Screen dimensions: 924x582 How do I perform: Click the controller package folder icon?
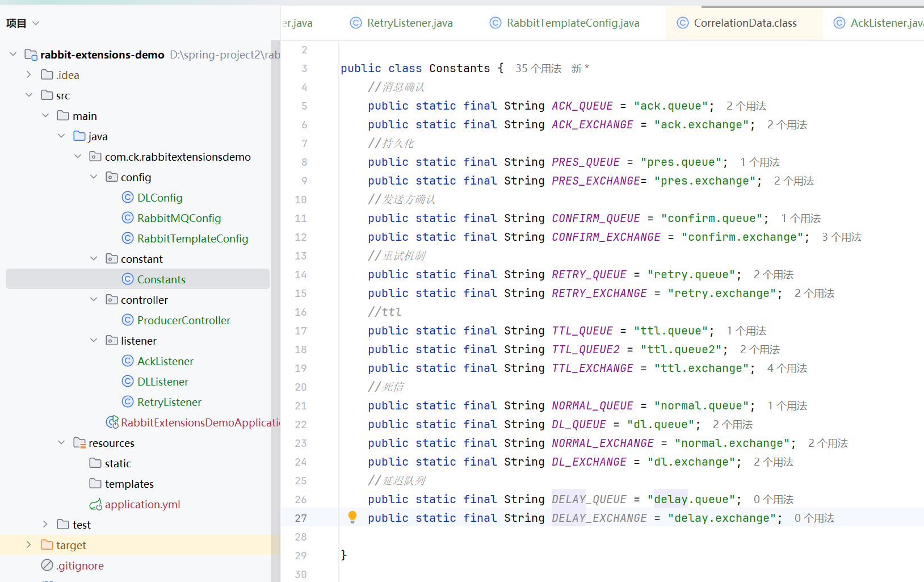(x=112, y=299)
